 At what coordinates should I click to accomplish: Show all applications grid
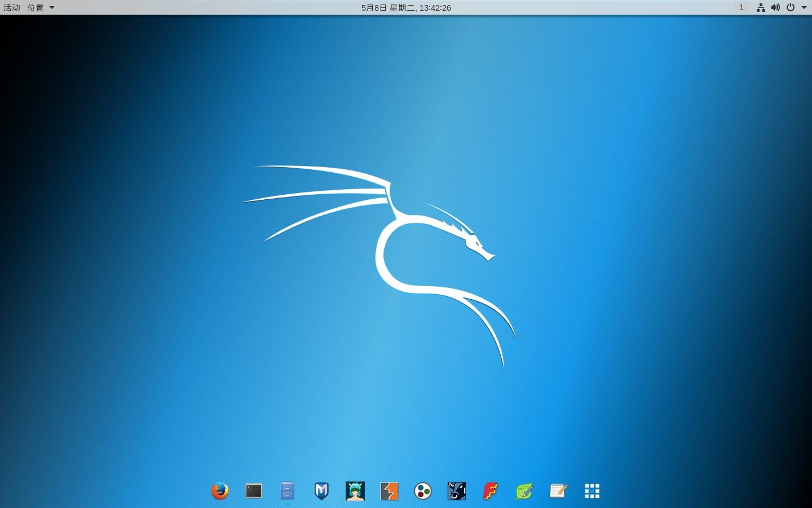coord(592,491)
